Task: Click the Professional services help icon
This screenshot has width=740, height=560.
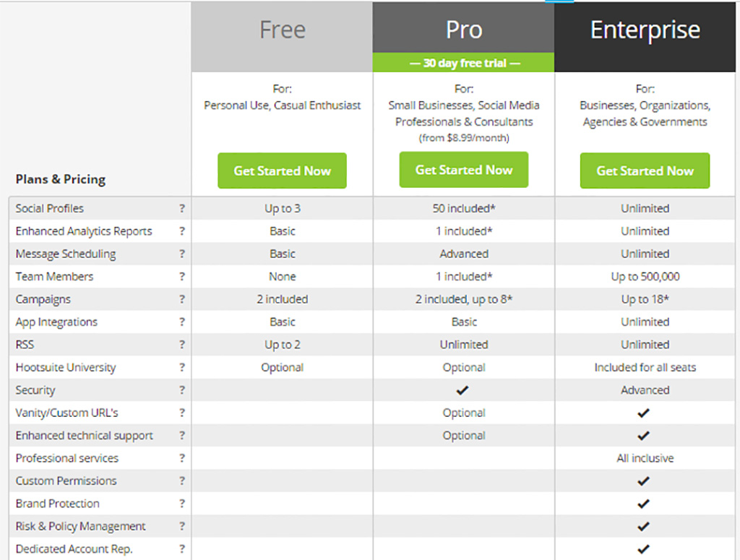Action: tap(182, 458)
